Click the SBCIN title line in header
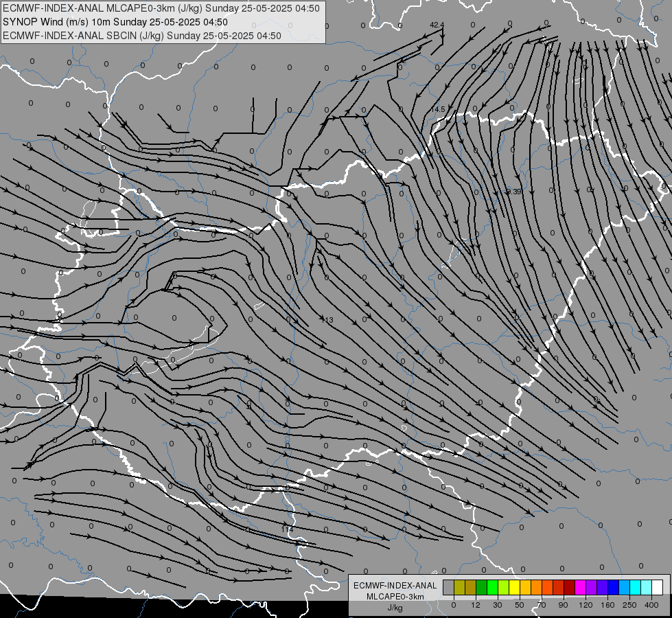 tap(142, 36)
